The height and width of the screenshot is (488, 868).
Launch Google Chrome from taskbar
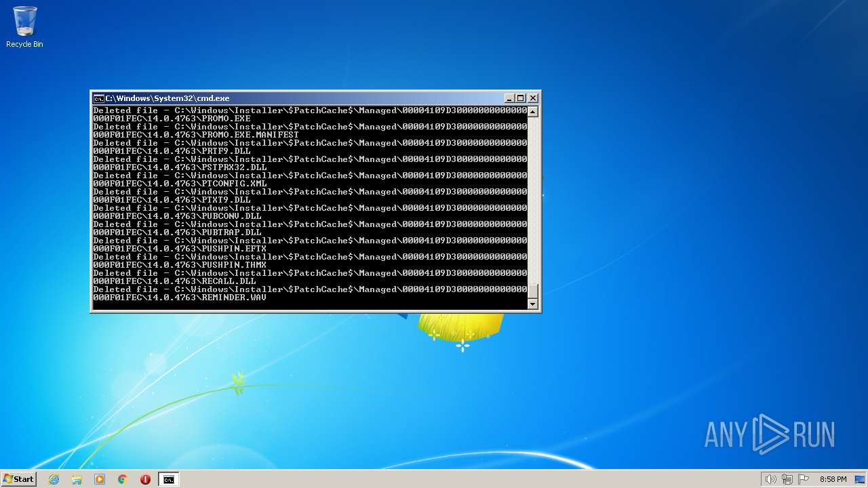(x=123, y=479)
